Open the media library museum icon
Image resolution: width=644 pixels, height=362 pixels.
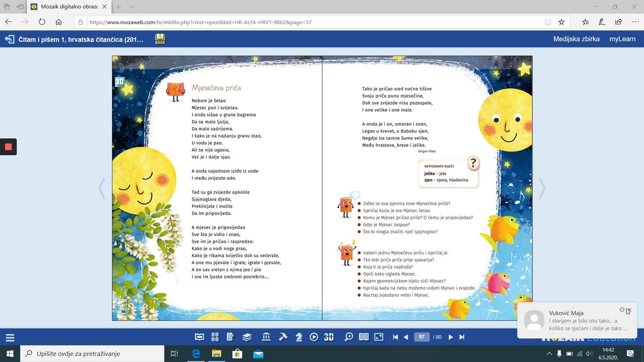click(267, 337)
